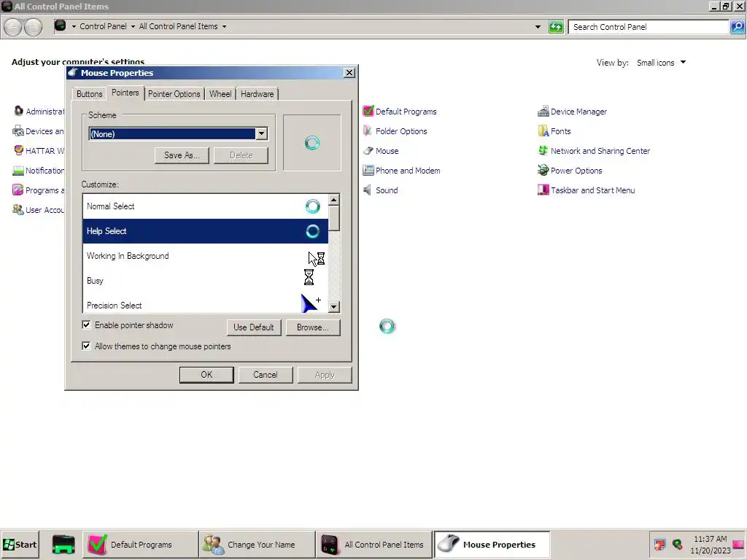Screen dimensions: 747x560
Task: Open Notification Area Icons item
Action: coord(18,171)
